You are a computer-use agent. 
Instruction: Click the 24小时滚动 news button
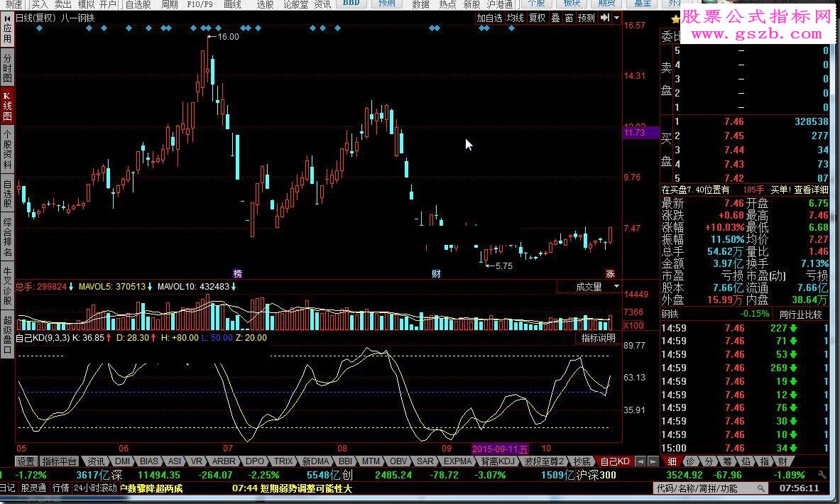point(95,488)
